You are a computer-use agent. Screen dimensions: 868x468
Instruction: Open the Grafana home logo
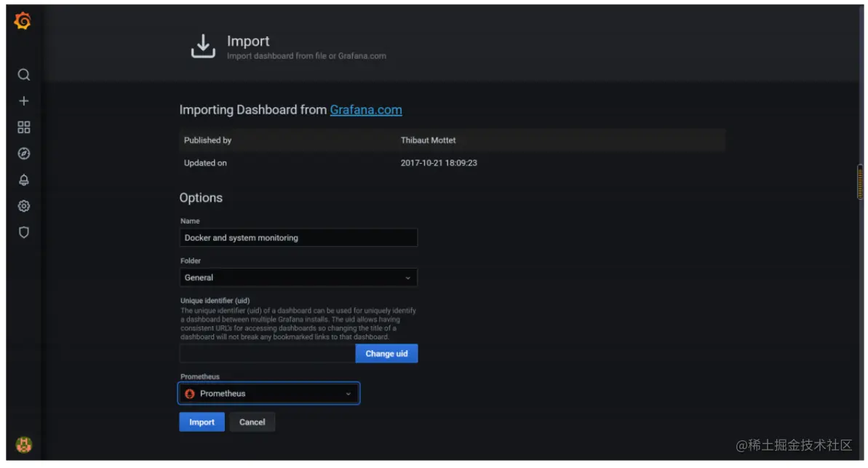click(x=23, y=21)
